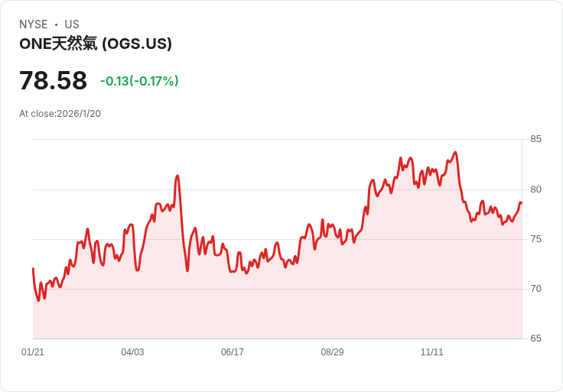Click the sharp spike peak after 04/03
Image resolution: width=563 pixels, height=392 pixels.
point(177,176)
